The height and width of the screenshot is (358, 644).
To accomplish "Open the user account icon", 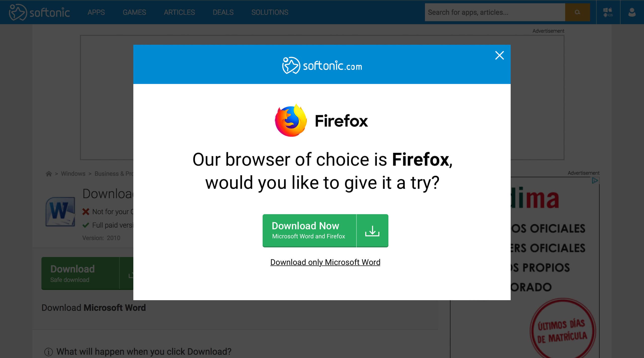I will (x=632, y=12).
